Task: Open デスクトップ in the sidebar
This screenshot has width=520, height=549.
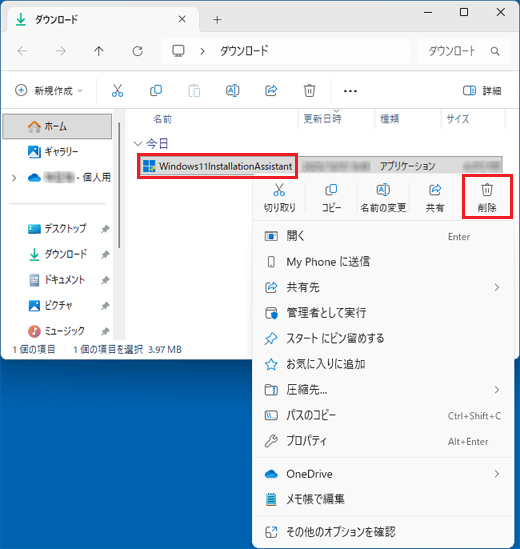Action: tap(57, 229)
